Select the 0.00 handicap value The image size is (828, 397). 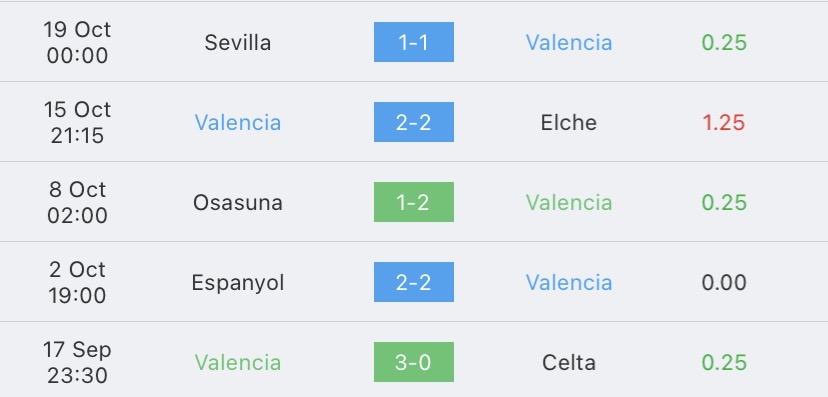point(724,282)
